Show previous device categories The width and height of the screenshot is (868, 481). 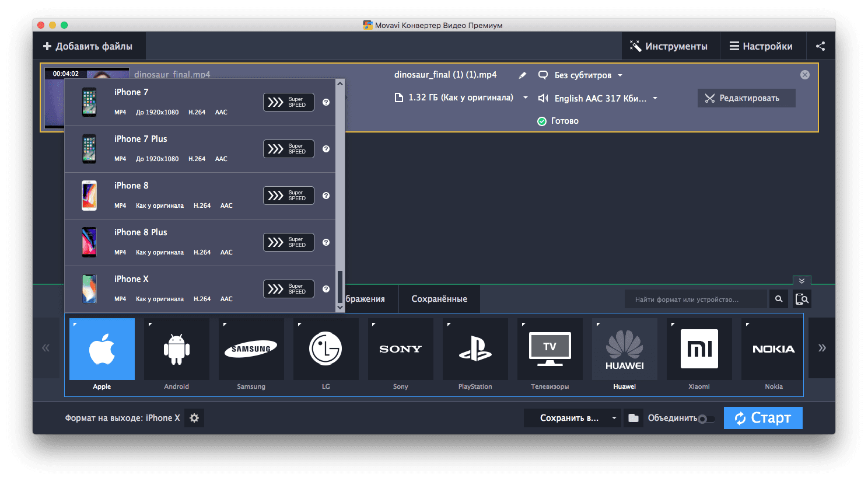point(45,348)
